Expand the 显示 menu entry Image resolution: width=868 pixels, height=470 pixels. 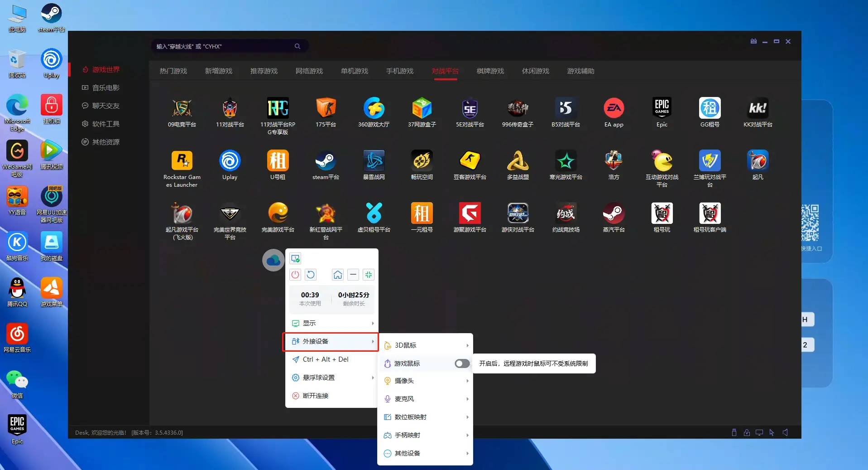(x=332, y=323)
